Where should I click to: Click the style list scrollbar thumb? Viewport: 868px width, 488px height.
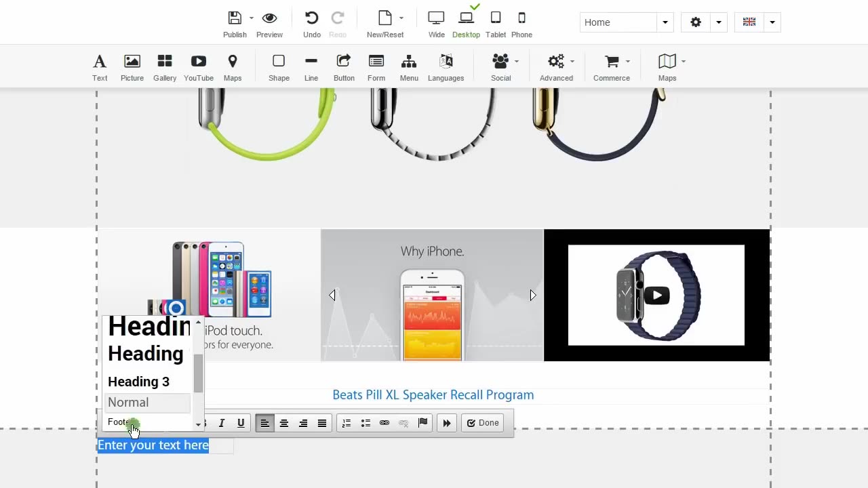198,373
